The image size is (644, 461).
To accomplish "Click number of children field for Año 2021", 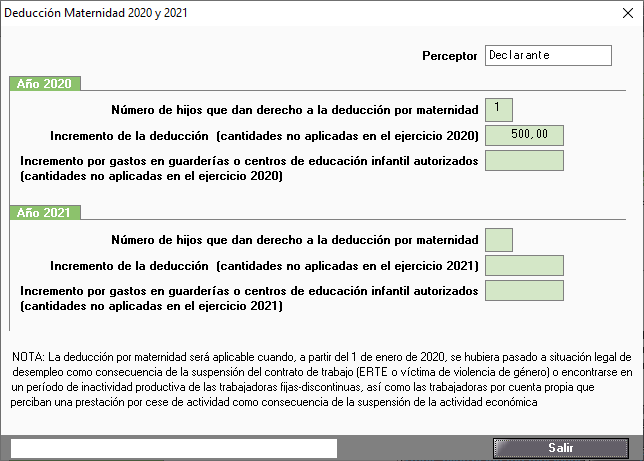I will pos(499,240).
